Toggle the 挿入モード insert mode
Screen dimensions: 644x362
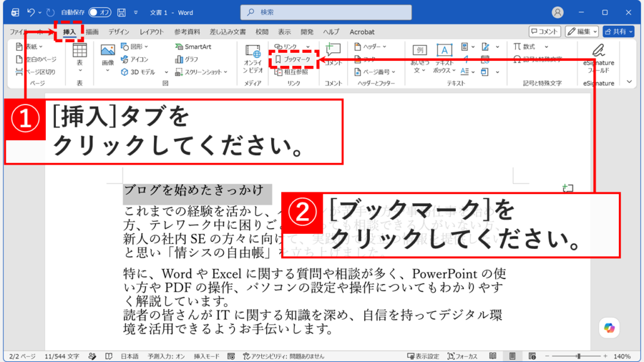pyautogui.click(x=206, y=356)
